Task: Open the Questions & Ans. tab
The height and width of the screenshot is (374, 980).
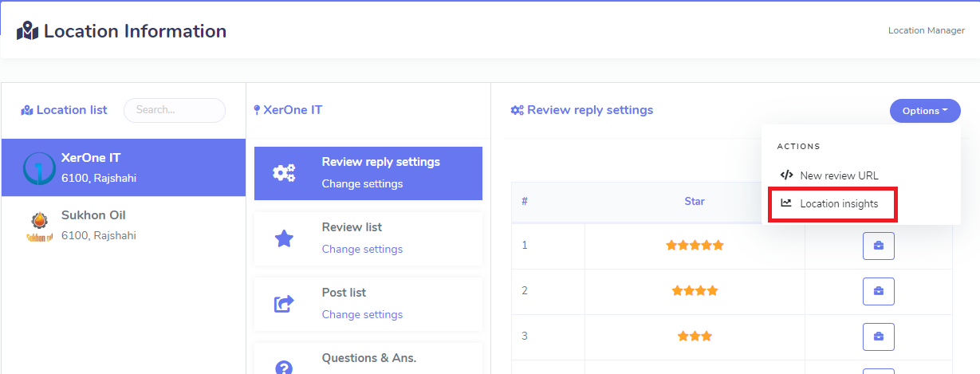Action: (x=368, y=359)
